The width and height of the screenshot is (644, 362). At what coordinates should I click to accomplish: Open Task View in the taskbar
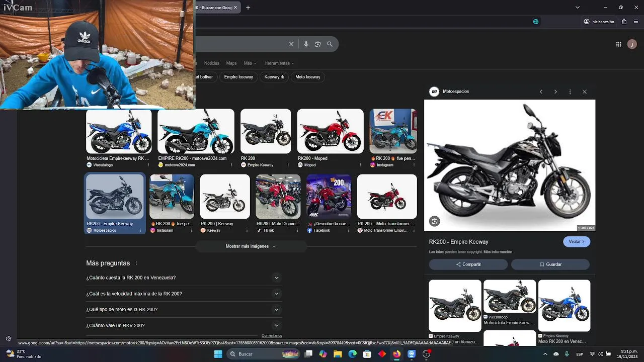coord(308,354)
